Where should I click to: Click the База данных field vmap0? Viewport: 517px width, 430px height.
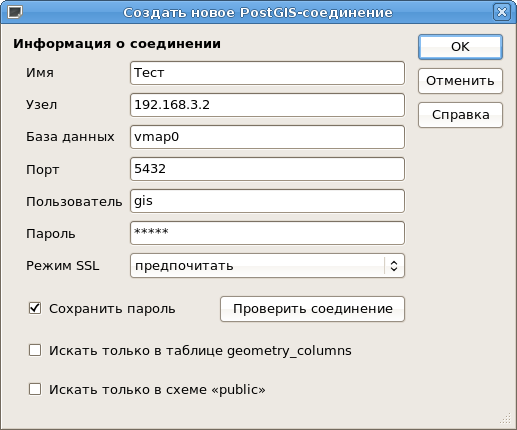[x=267, y=137]
